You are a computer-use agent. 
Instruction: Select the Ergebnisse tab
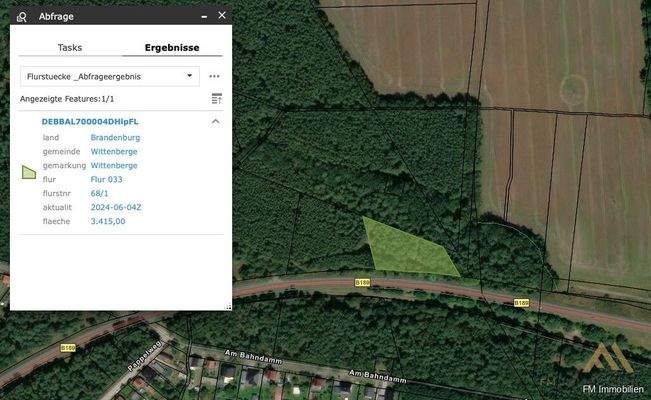pyautogui.click(x=172, y=47)
